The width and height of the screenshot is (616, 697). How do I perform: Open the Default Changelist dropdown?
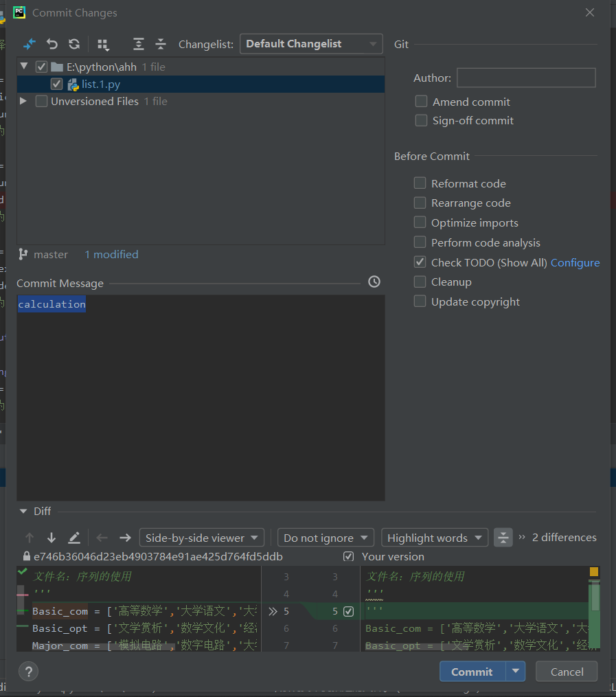coord(311,44)
